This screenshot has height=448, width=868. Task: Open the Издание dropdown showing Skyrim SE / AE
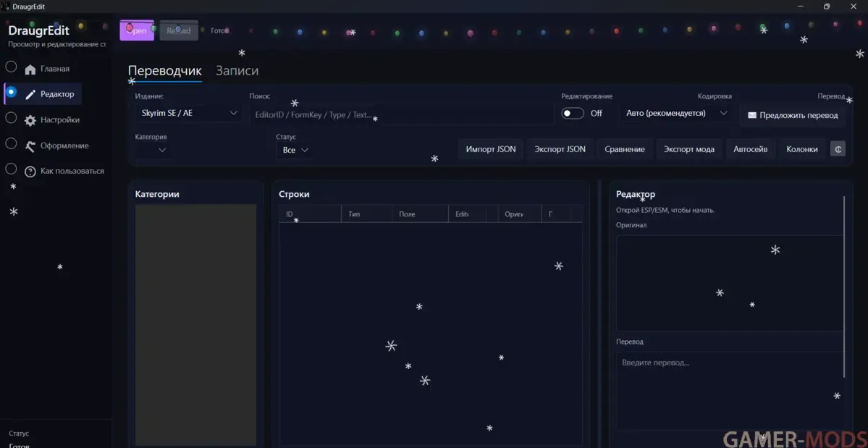pyautogui.click(x=190, y=114)
